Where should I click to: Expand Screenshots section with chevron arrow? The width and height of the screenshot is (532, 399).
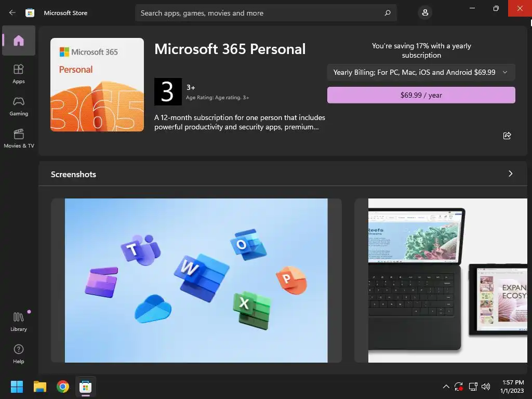click(x=510, y=174)
